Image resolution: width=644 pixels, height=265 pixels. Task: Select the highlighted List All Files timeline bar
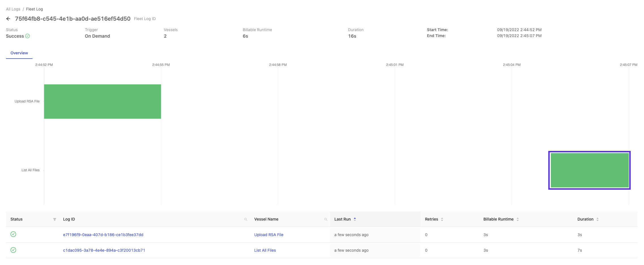(589, 170)
